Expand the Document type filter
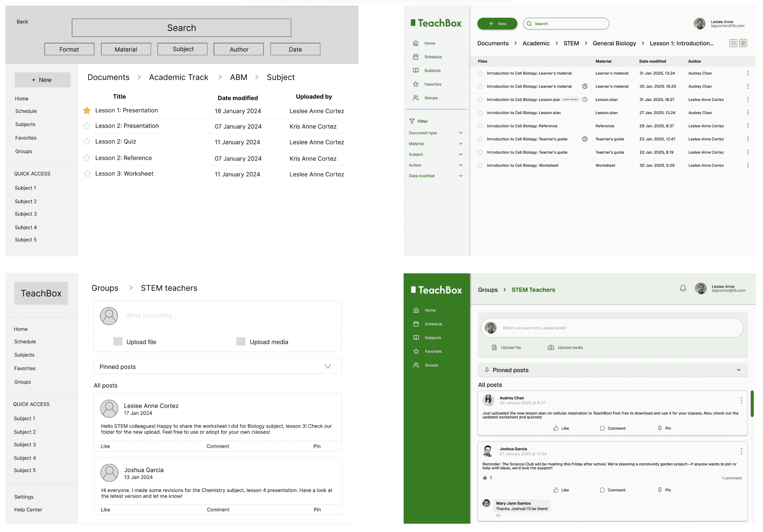Viewport: 763px width, 532px height. 460,133
